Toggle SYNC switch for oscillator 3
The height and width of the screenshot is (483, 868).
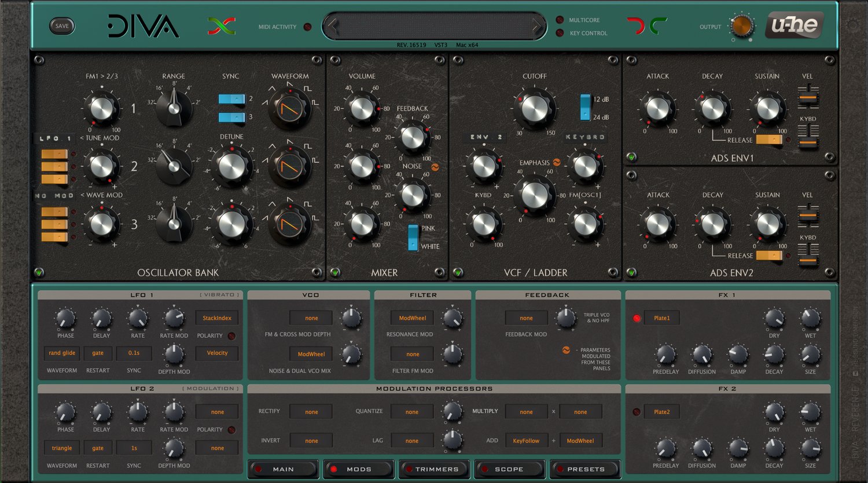tap(232, 117)
